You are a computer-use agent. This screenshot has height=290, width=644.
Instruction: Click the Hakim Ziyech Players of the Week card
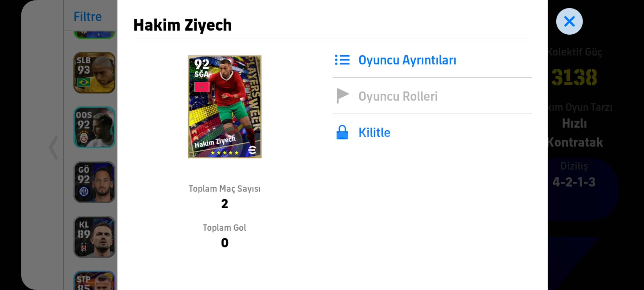[225, 107]
